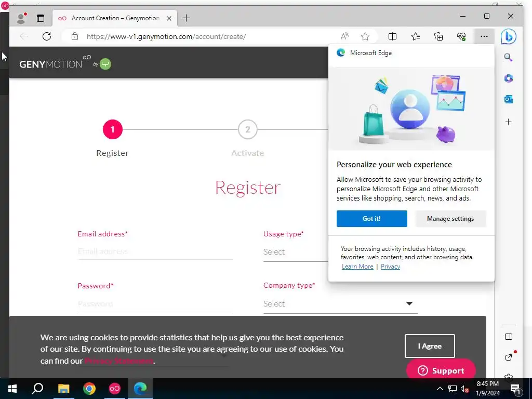
Task: Click I Agree on cookie banner
Action: point(430,346)
